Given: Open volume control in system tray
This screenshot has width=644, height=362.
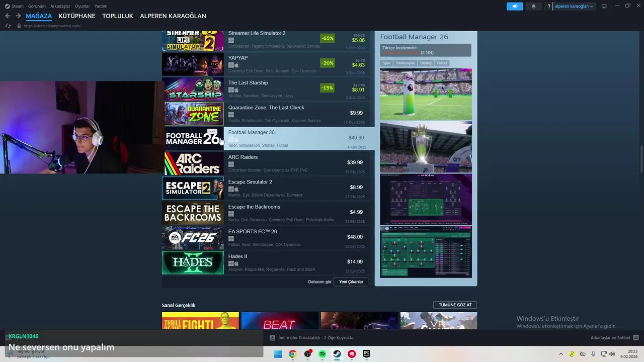Looking at the screenshot, I should 612,354.
